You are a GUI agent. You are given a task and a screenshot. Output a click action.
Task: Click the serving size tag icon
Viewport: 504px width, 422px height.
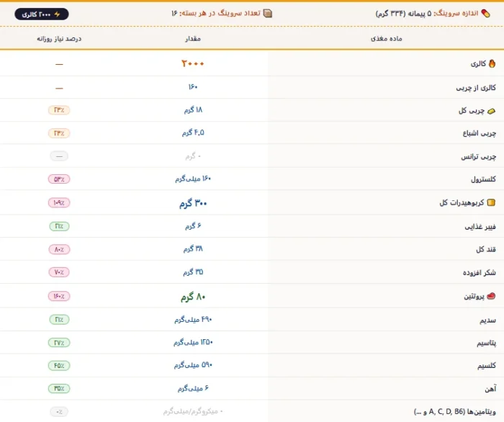(x=486, y=14)
